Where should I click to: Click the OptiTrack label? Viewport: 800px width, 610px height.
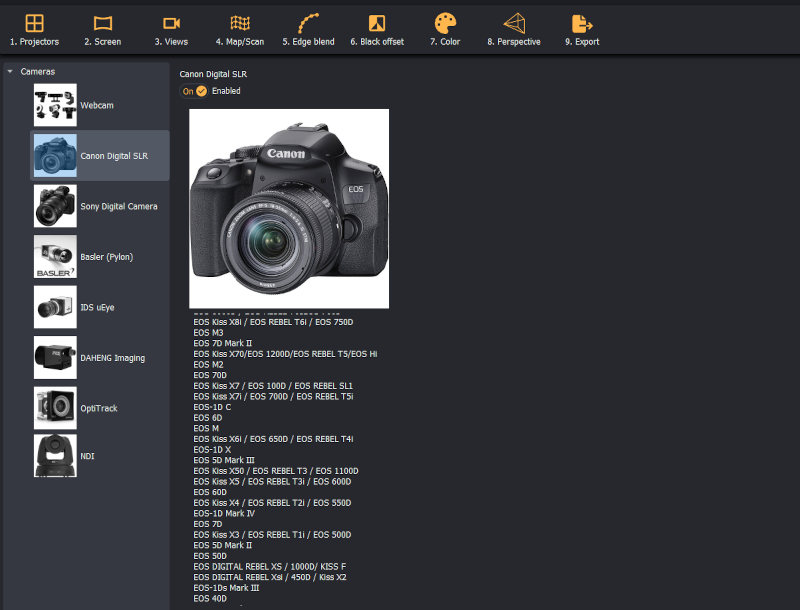pos(98,409)
